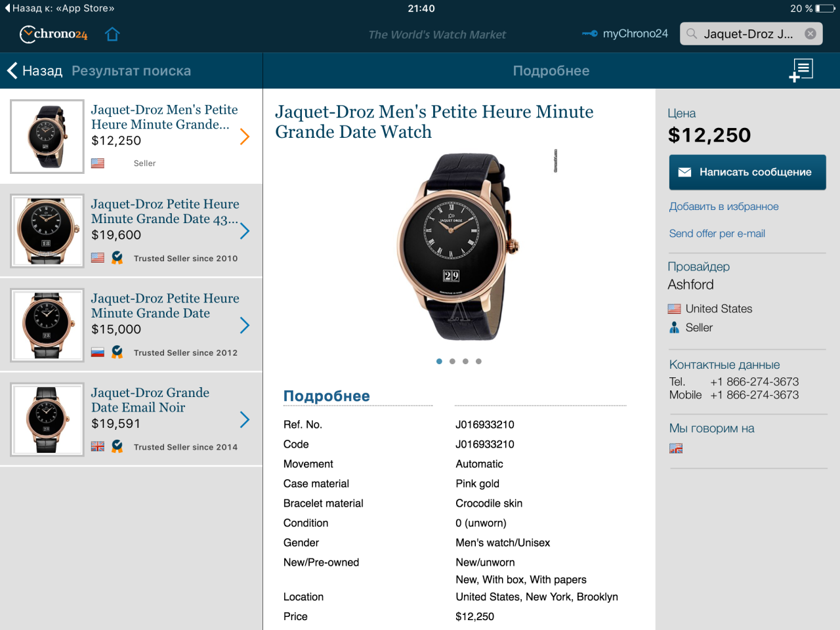This screenshot has height=630, width=840.
Task: Expand the $15,000 Grande Date listing arrow
Action: pos(245,325)
